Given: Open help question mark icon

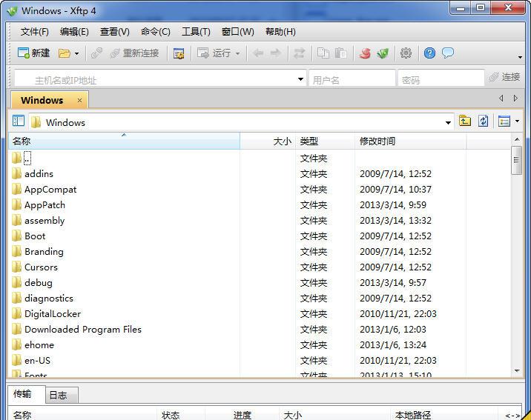Looking at the screenshot, I should point(429,53).
